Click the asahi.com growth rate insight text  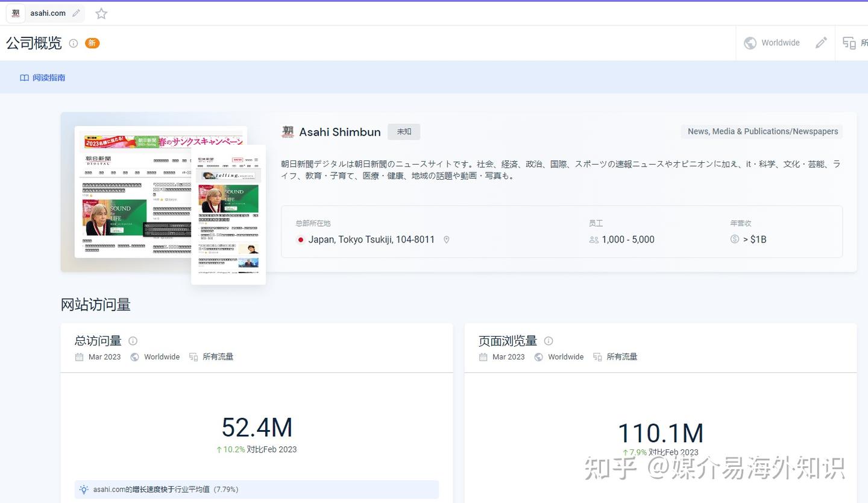tap(166, 490)
